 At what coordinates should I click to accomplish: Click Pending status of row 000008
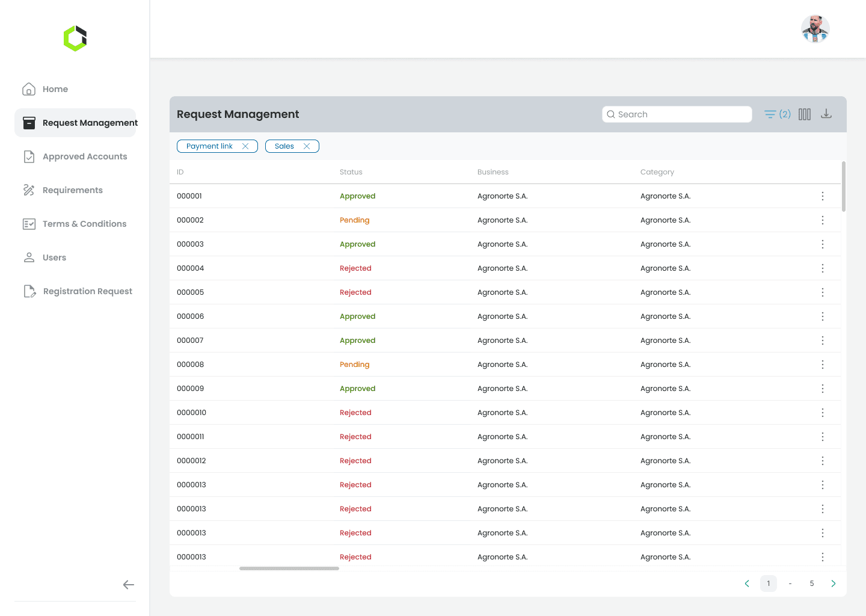click(355, 365)
